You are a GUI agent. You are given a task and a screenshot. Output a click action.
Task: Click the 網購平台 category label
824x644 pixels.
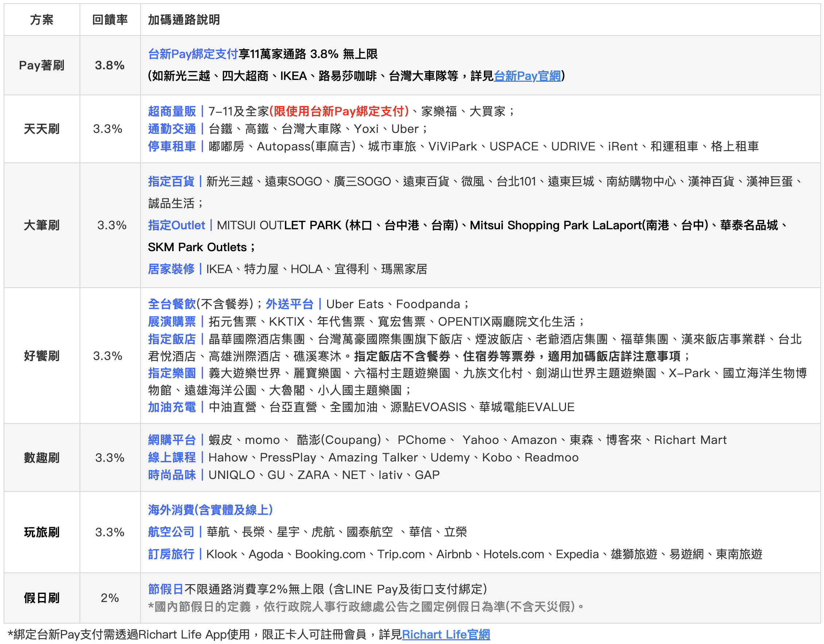[x=172, y=440]
